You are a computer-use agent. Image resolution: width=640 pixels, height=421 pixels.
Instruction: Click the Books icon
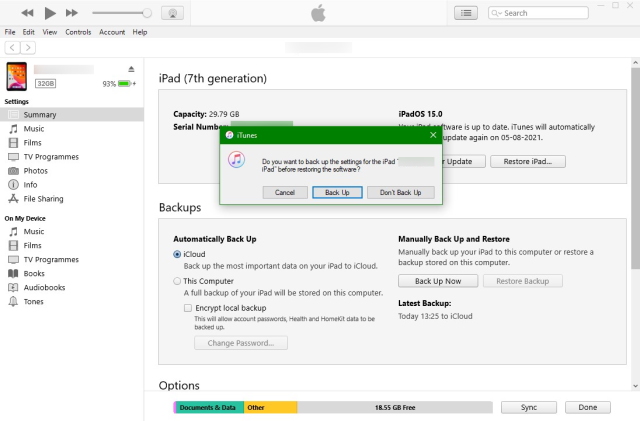13,274
